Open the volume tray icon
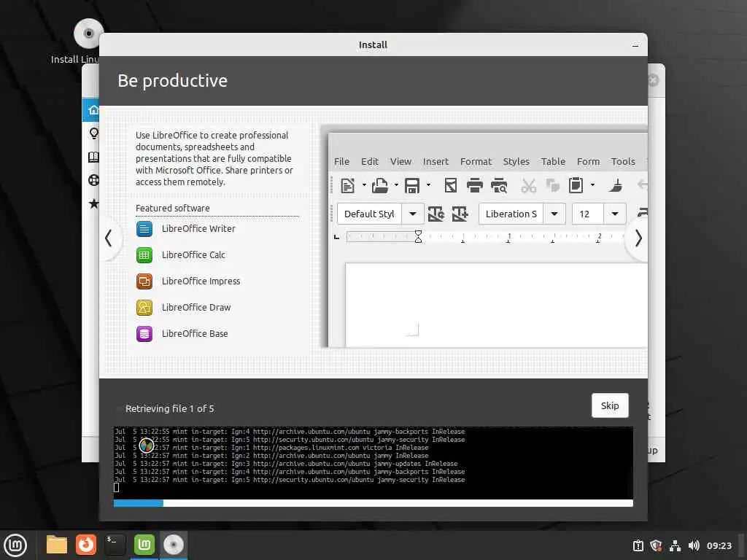 (694, 545)
